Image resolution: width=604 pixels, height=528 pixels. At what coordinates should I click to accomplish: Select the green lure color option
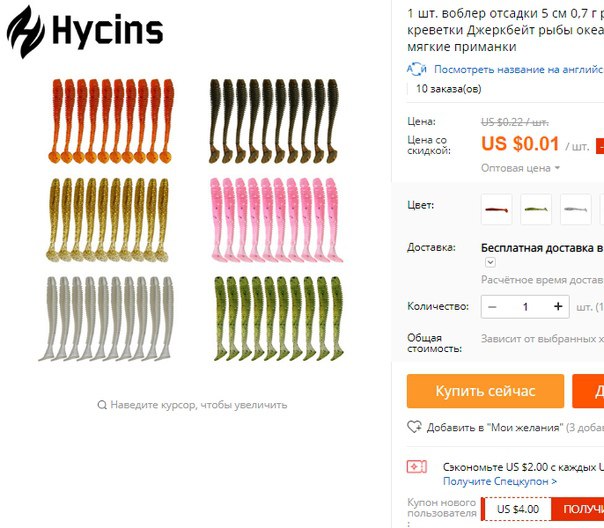pyautogui.click(x=536, y=210)
